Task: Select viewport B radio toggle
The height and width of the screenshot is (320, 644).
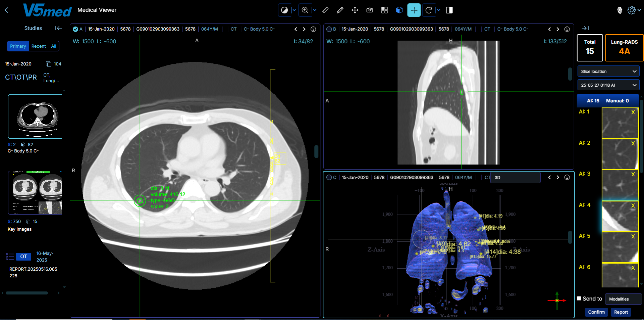Action: (x=329, y=29)
